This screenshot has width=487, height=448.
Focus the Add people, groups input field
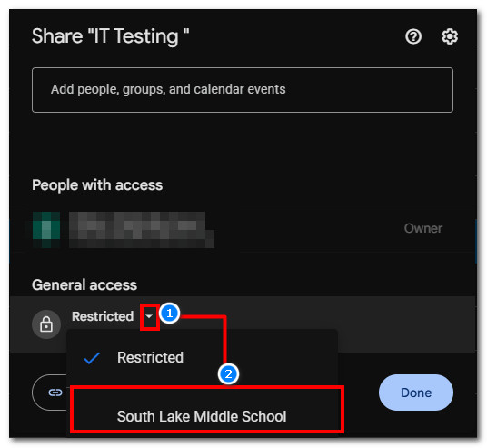[243, 90]
